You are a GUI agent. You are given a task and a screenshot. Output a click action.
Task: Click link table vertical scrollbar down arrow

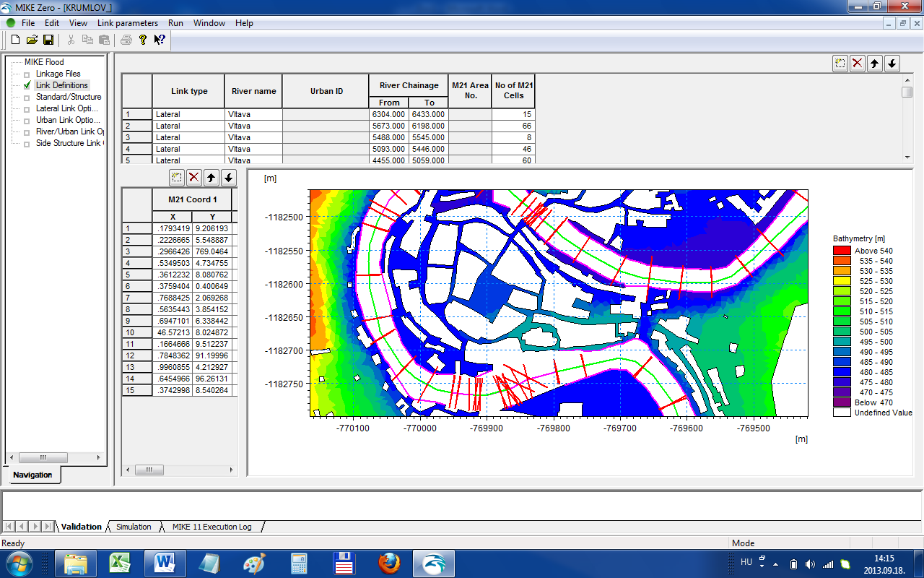[908, 157]
